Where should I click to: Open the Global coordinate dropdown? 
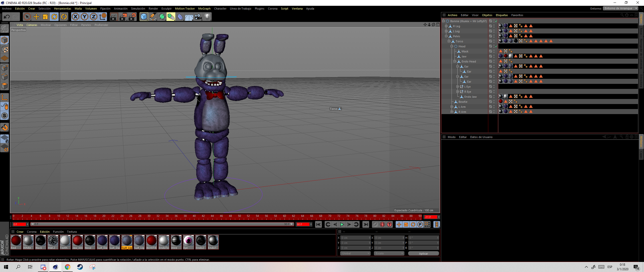355,253
